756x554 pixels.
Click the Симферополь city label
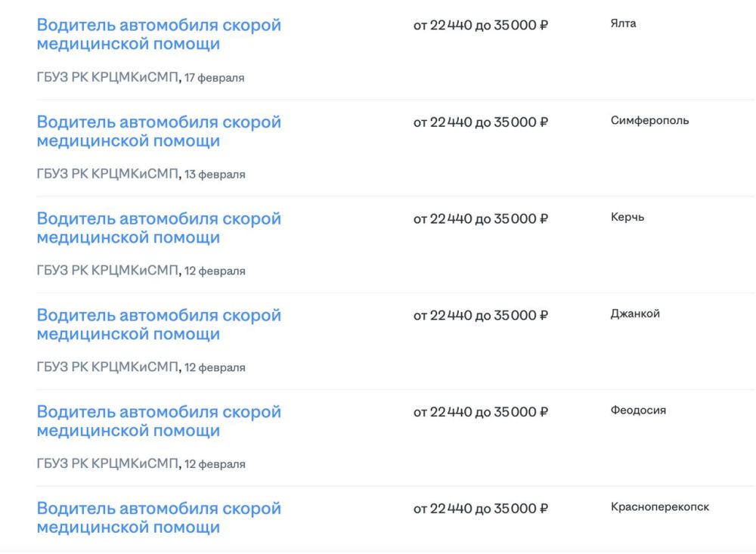click(x=649, y=120)
